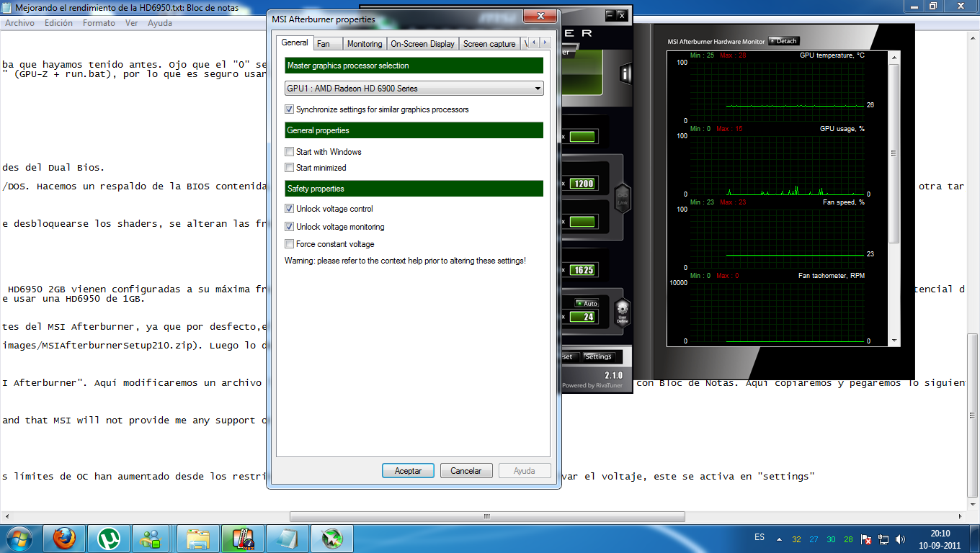Click the Afterburner Settings button
This screenshot has width=980, height=553.
[x=598, y=356]
